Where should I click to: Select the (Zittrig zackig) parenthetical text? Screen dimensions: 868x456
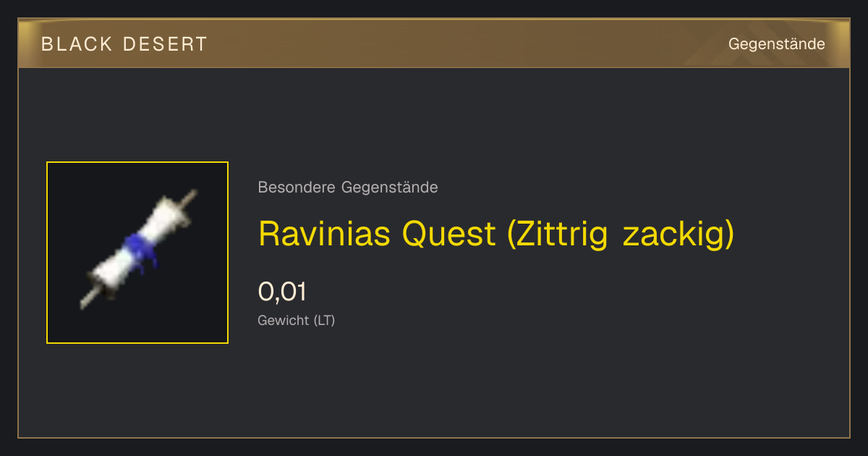pyautogui.click(x=621, y=234)
